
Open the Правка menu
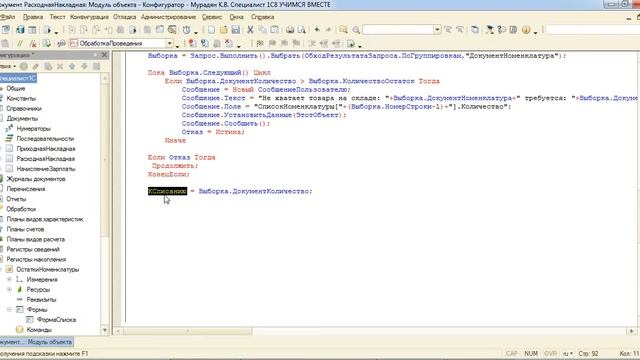[x=33, y=17]
